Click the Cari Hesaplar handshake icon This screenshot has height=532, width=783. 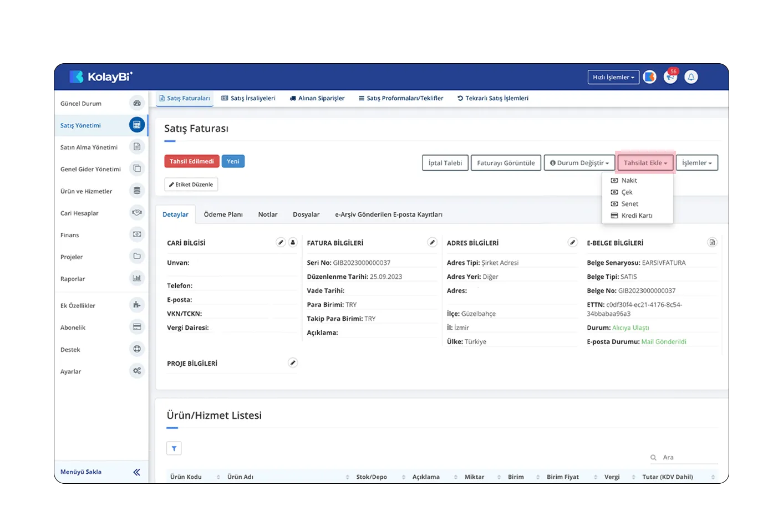click(x=137, y=213)
